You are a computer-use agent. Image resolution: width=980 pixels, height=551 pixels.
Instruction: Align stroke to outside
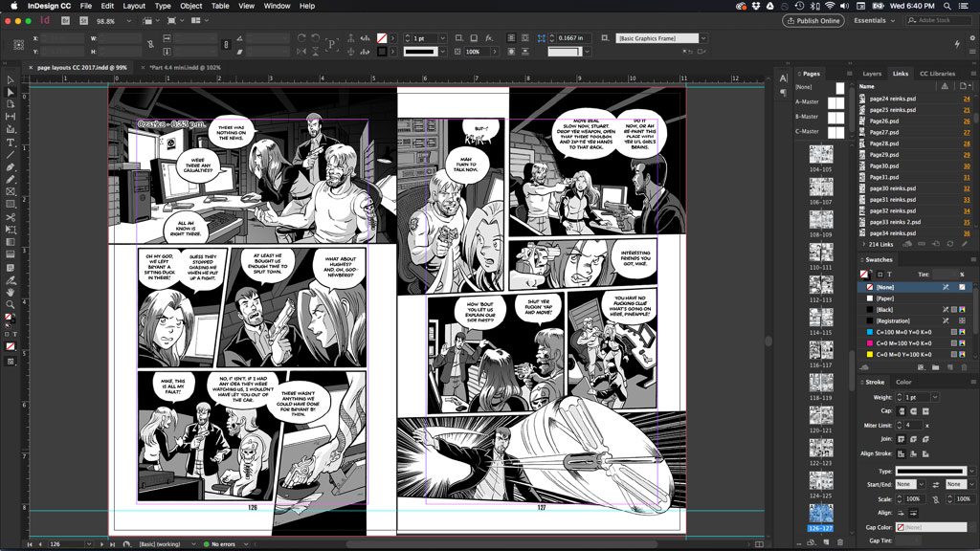coord(925,453)
